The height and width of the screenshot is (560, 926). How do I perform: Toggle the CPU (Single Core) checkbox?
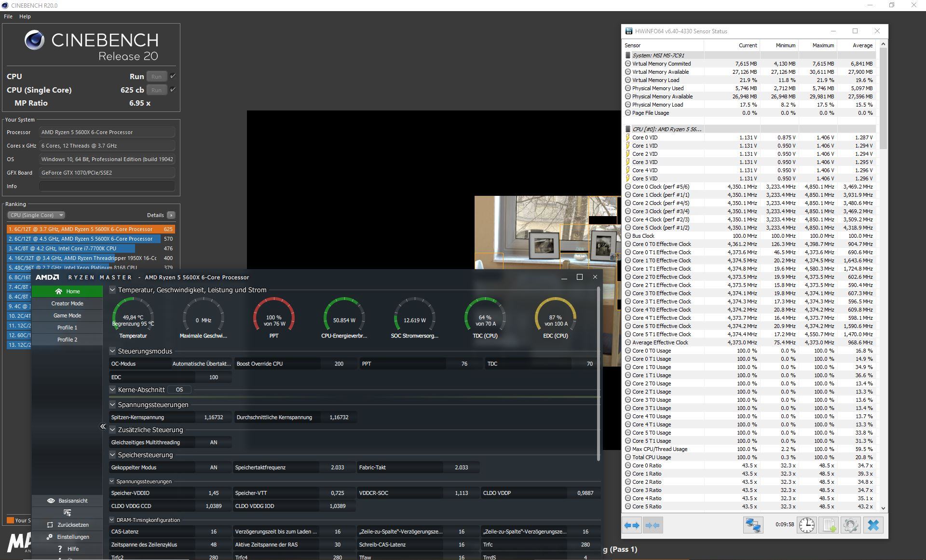[x=173, y=90]
